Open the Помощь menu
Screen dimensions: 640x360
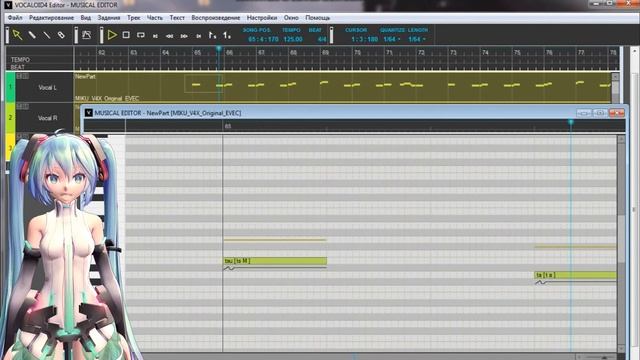click(318, 18)
